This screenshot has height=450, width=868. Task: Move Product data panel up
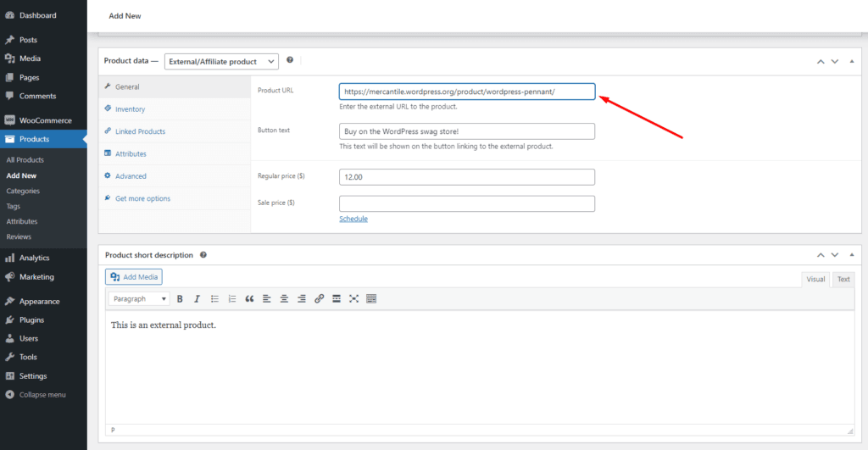pos(821,61)
